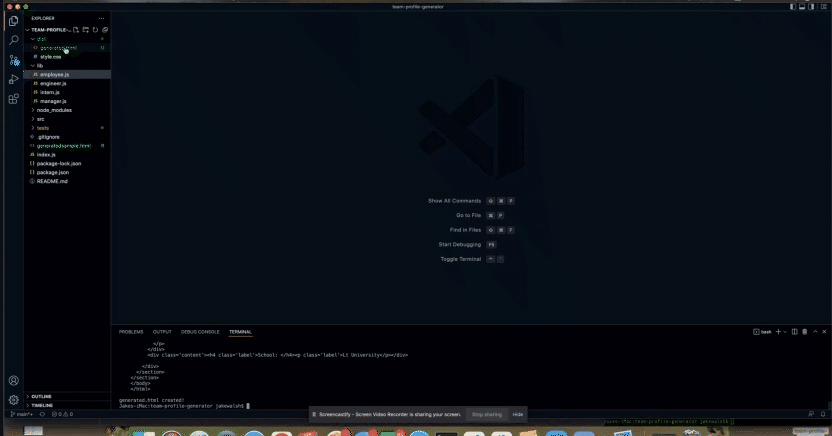Click the New File icon in Explorer header
832x436 pixels.
click(76, 30)
